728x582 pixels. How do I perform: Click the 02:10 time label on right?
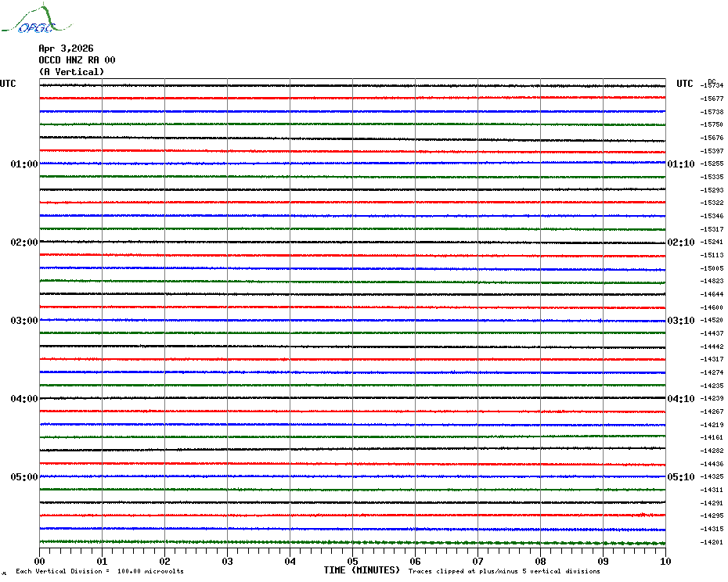(x=680, y=242)
